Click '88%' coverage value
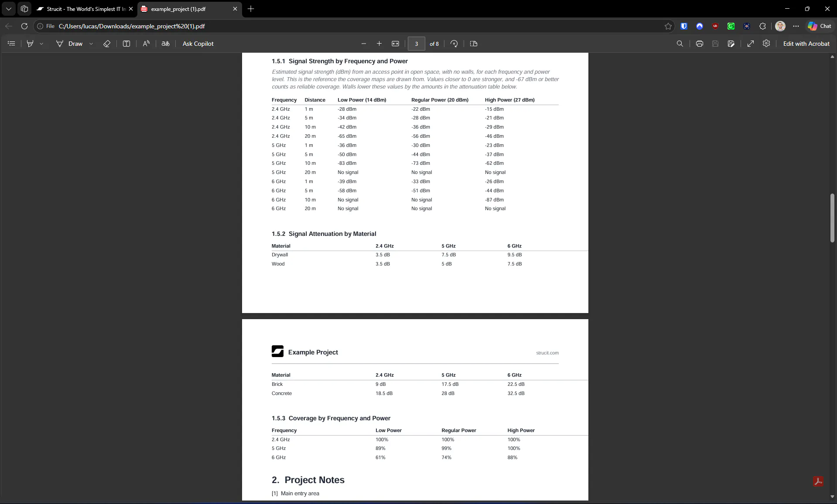 (512, 457)
